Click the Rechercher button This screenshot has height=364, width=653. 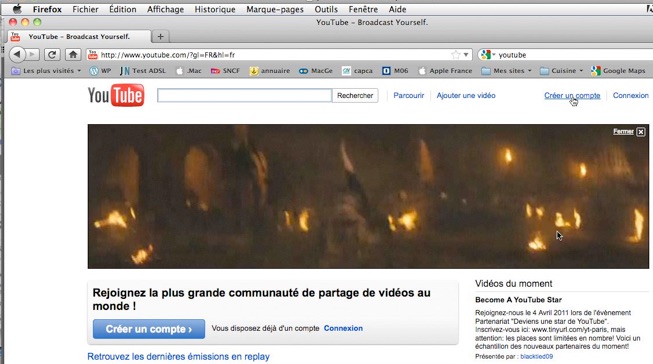[355, 95]
